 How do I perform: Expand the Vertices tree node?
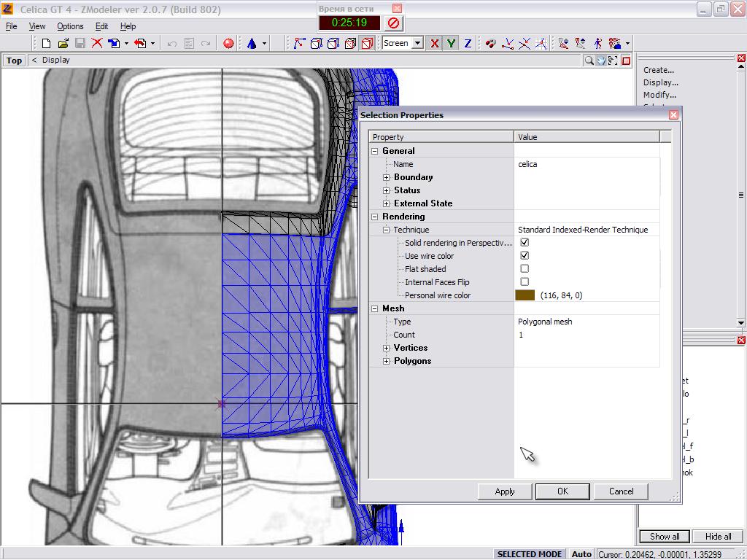click(387, 348)
